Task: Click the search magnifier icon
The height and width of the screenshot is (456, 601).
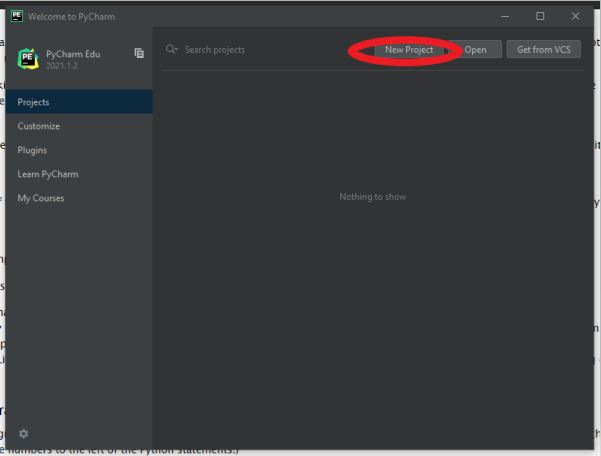Action: [171, 49]
